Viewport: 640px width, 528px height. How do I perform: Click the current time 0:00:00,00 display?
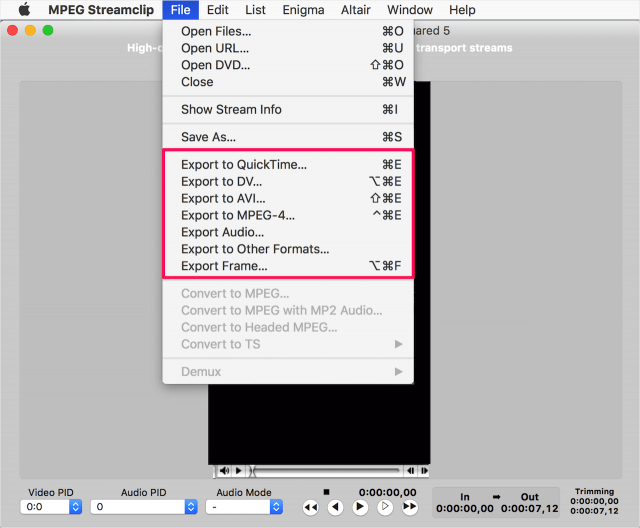387,493
